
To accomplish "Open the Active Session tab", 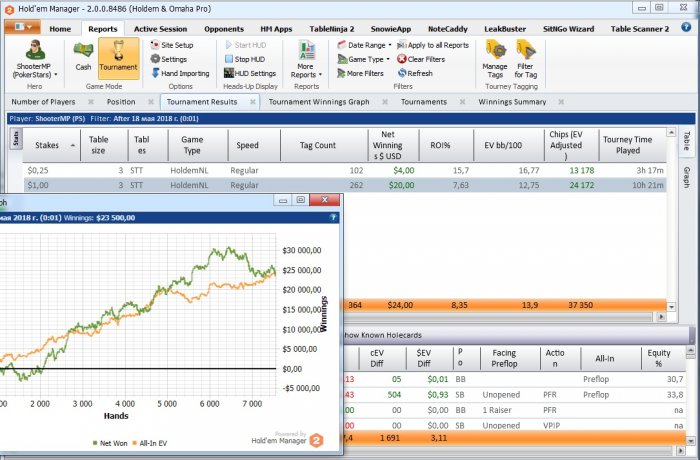I will 160,29.
